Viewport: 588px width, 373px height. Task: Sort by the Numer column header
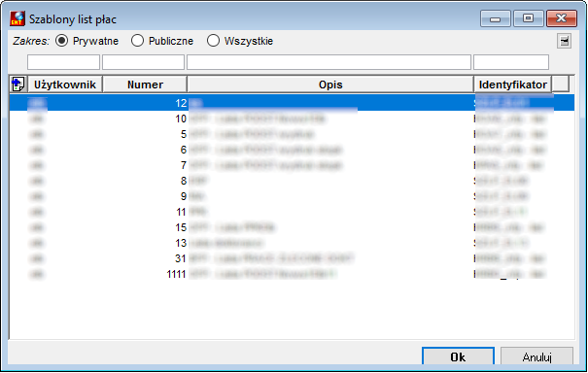[x=145, y=85]
